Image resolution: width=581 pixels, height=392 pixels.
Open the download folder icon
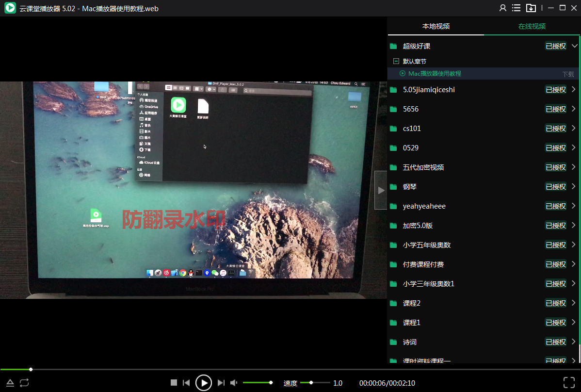(x=531, y=8)
